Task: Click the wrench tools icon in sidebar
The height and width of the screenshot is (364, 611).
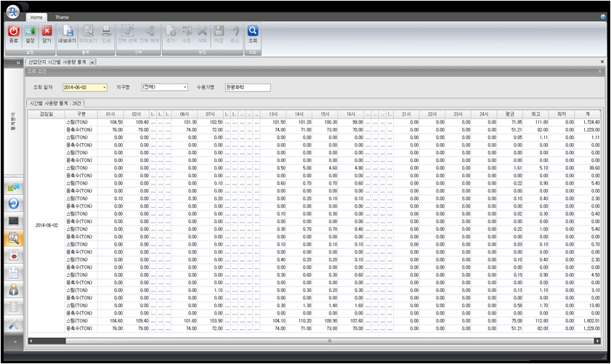Action: point(13,324)
